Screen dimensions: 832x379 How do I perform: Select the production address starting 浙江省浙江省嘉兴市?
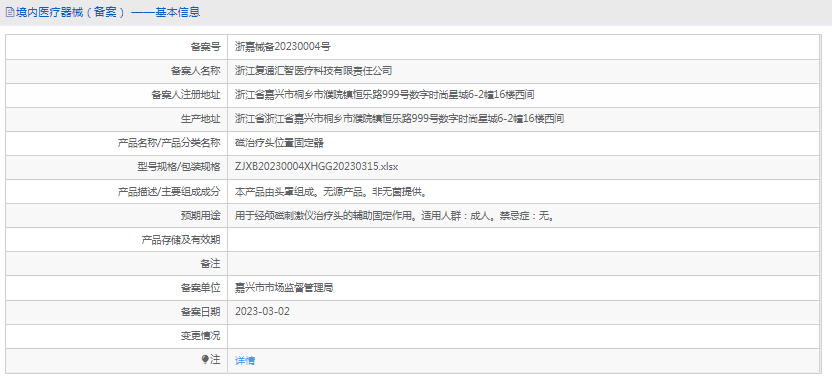coord(399,119)
